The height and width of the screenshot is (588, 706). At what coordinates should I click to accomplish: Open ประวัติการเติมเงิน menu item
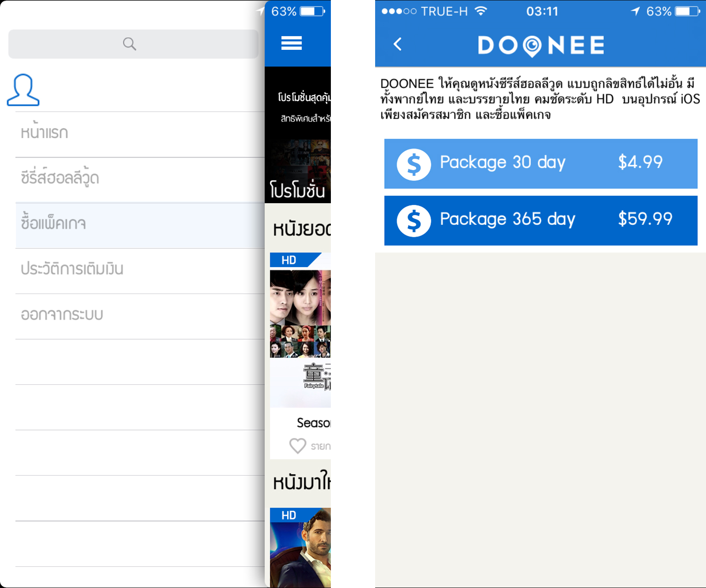140,271
